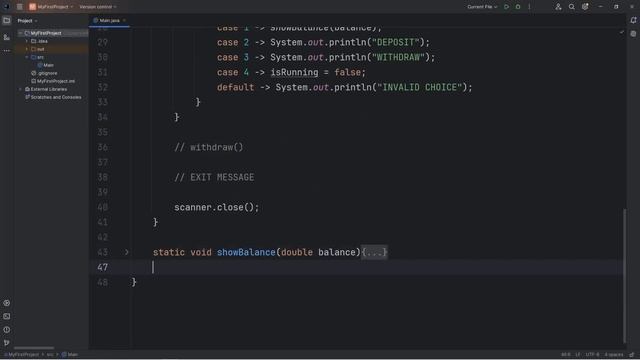Viewport: 640px width, 360px height.
Task: Change line separator LF in status bar
Action: pos(578,355)
